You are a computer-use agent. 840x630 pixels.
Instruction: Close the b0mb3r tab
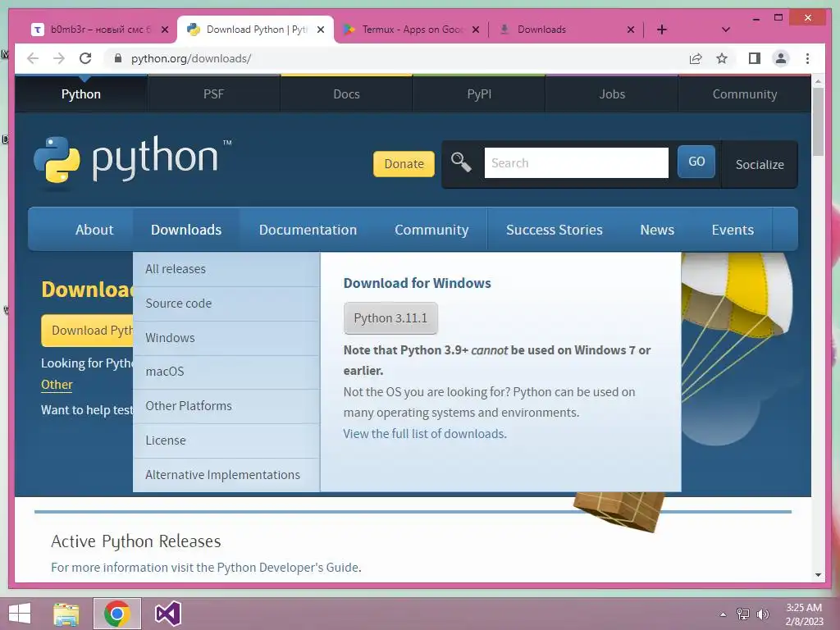click(x=165, y=30)
